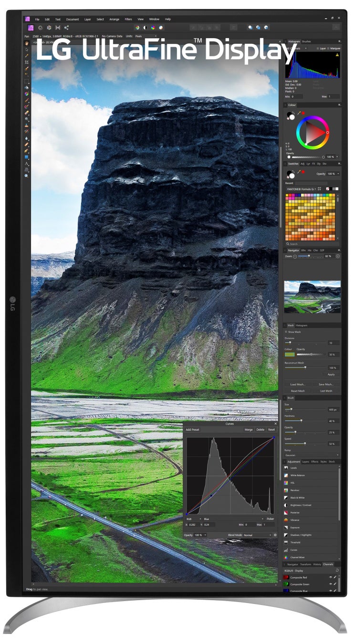Toggle the Layer checkbox in Histogram panel
The width and height of the screenshot is (354, 644).
[318, 48]
